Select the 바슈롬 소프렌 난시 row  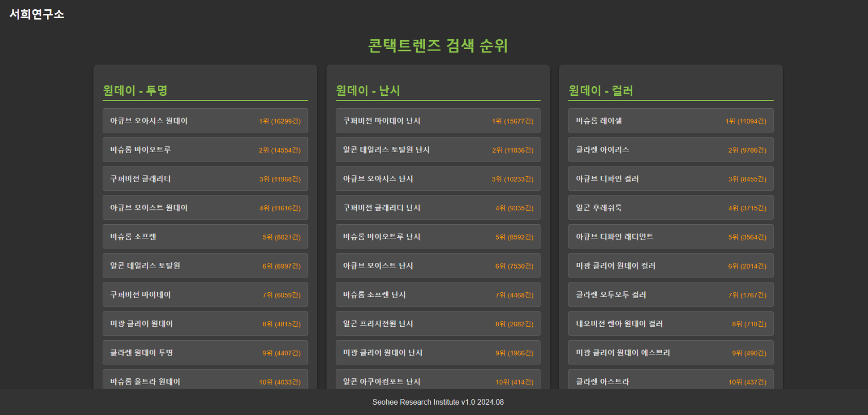[438, 294]
